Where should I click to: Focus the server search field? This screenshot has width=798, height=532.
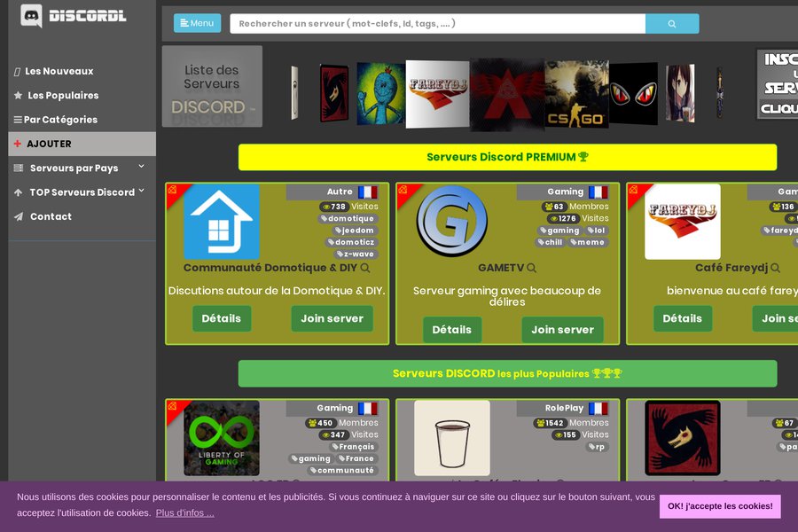click(438, 23)
